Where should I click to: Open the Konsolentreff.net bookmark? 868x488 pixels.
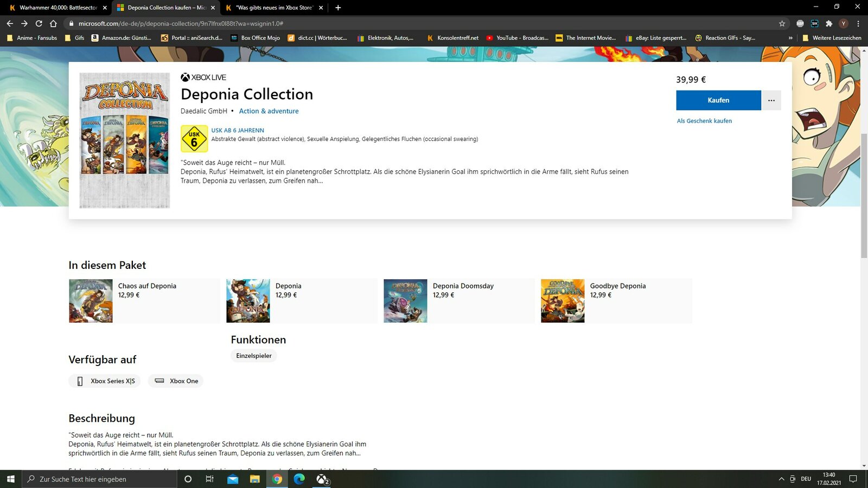pos(453,38)
